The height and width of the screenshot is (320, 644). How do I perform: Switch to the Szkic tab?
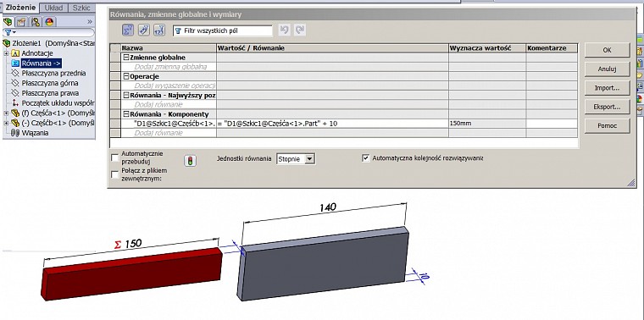(80, 8)
